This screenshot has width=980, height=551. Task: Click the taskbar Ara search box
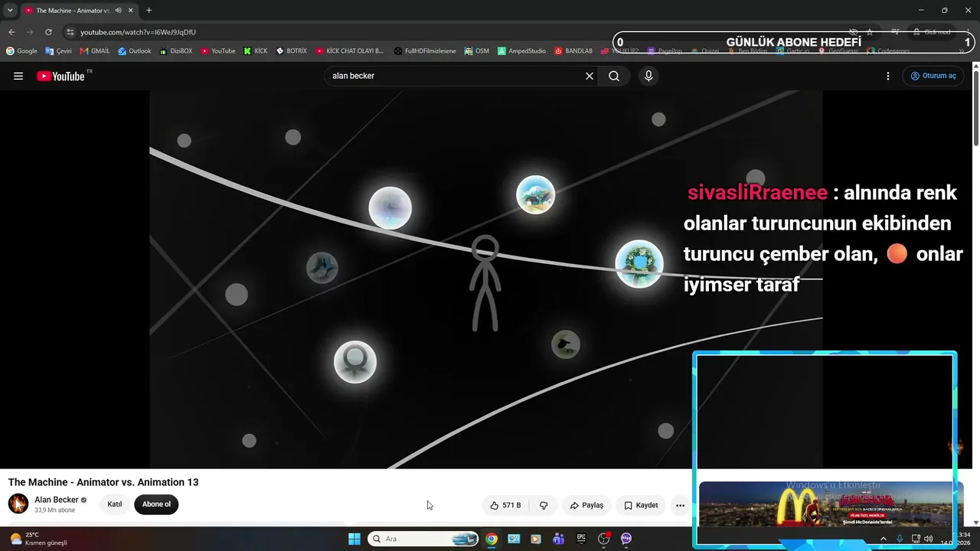point(423,539)
